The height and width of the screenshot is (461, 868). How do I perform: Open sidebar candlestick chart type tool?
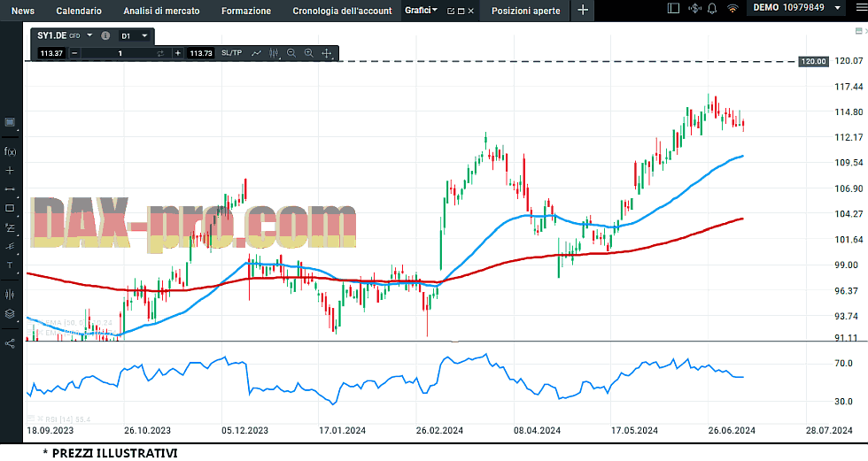click(x=10, y=295)
